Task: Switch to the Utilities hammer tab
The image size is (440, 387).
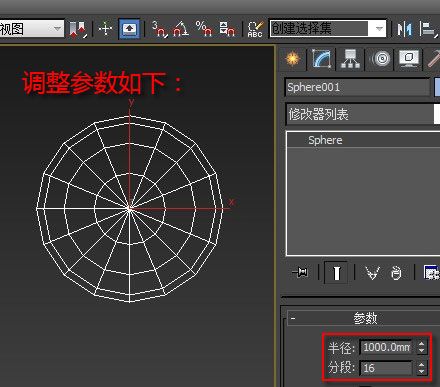Action: [x=434, y=59]
